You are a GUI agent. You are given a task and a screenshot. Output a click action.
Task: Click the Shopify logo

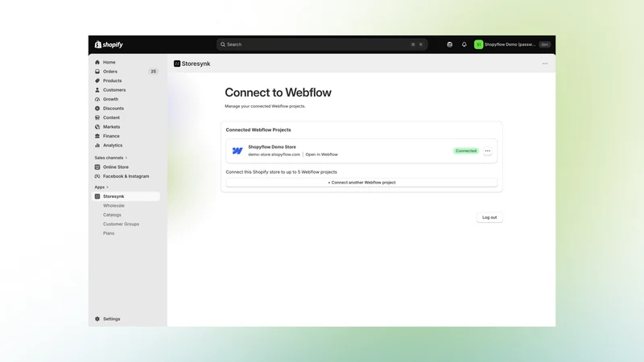pyautogui.click(x=109, y=44)
